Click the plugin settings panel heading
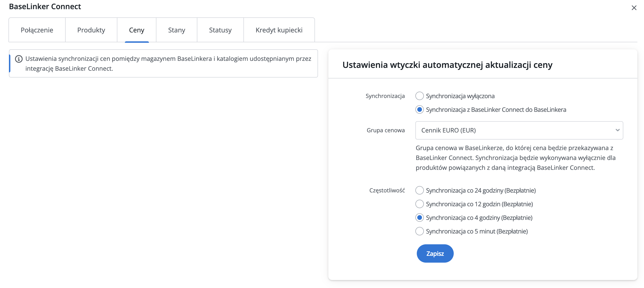 coord(447,65)
